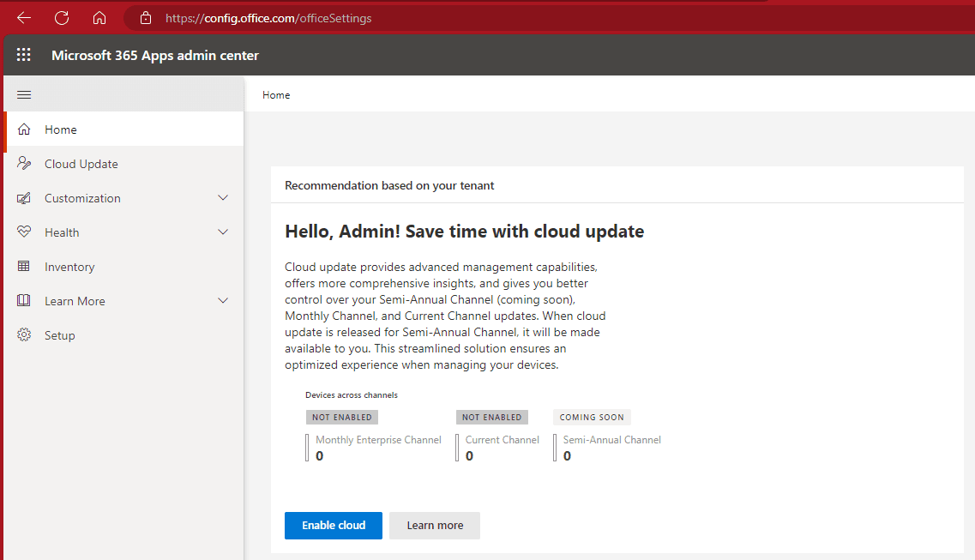Click the Customization pencil icon
This screenshot has width=975, height=560.
tap(24, 197)
